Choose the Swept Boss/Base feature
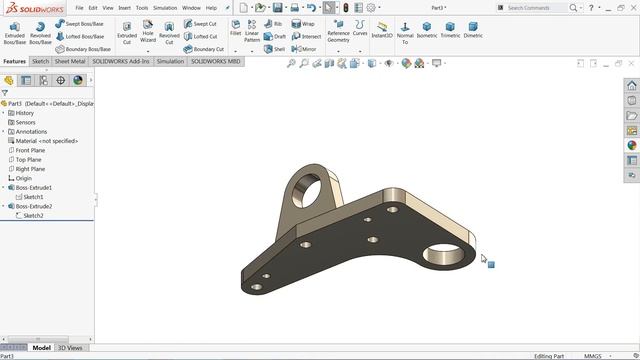The image size is (640, 360). click(x=79, y=24)
